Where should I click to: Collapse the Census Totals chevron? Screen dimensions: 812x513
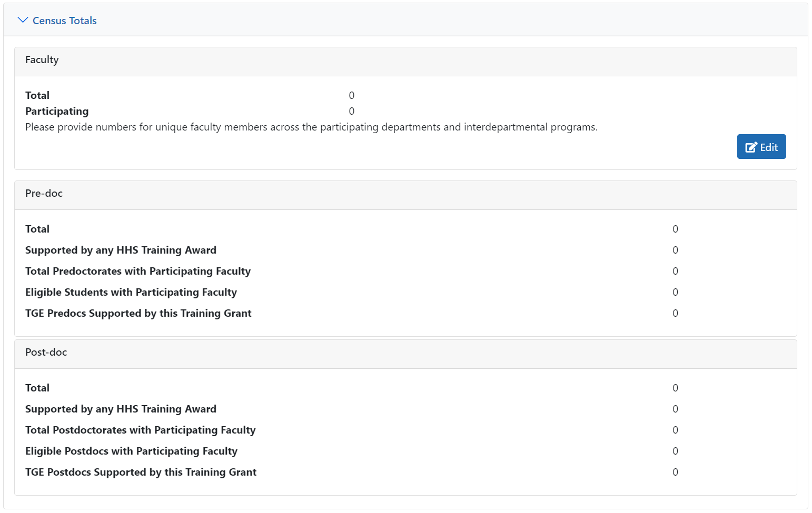click(x=23, y=20)
